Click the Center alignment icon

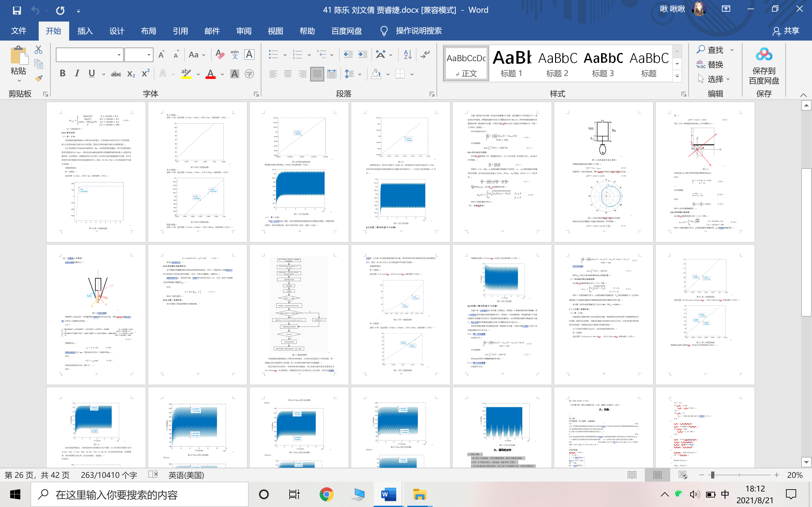click(x=288, y=74)
